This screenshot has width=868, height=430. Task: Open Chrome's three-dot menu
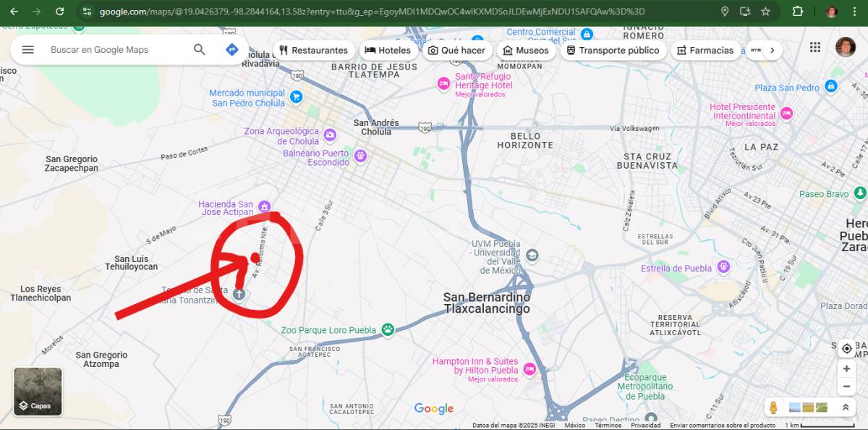[856, 12]
